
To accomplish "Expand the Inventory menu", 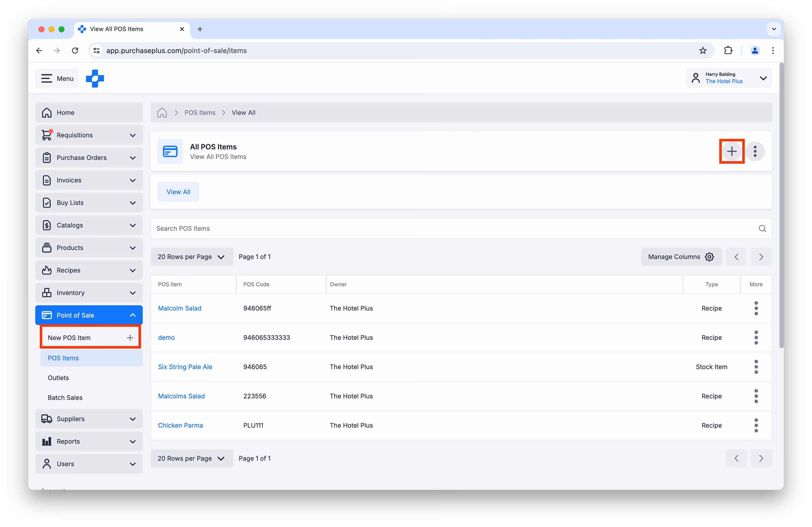I will (x=89, y=293).
